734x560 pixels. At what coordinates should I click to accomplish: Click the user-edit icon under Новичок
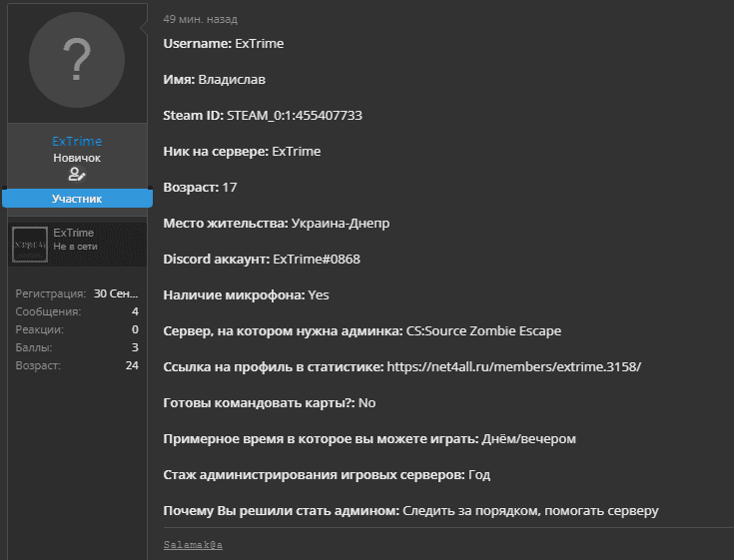click(77, 175)
